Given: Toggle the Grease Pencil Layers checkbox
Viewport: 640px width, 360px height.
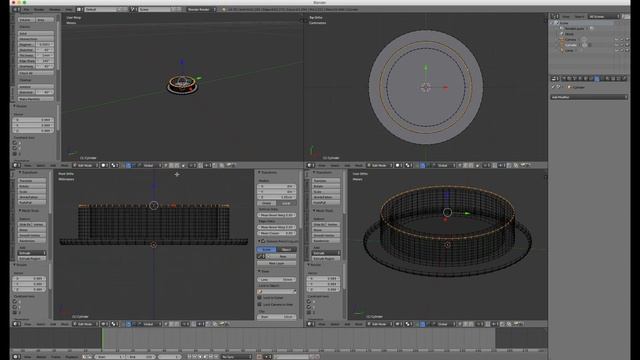Looking at the screenshot, I should point(263,240).
